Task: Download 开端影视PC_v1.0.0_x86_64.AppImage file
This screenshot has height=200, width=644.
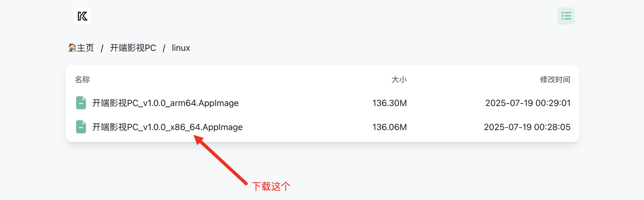Action: pyautogui.click(x=167, y=127)
